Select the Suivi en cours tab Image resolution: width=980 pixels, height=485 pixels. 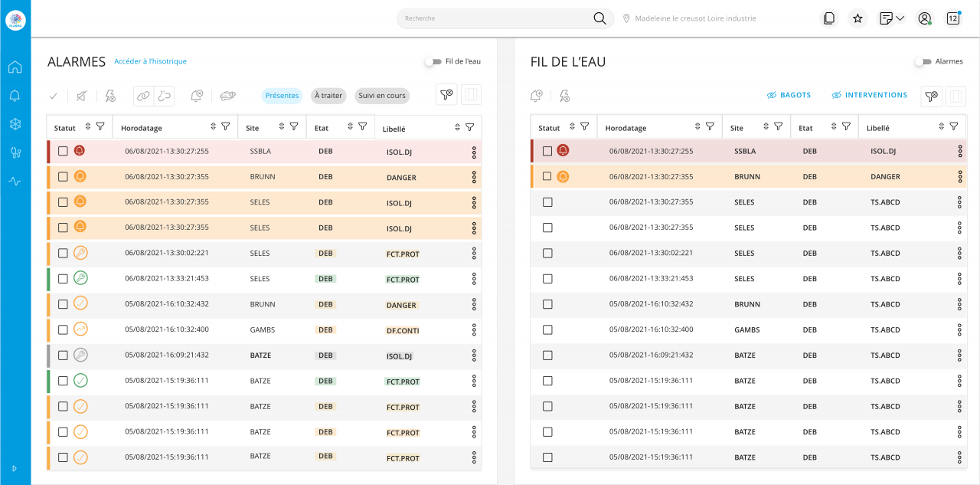click(x=381, y=96)
